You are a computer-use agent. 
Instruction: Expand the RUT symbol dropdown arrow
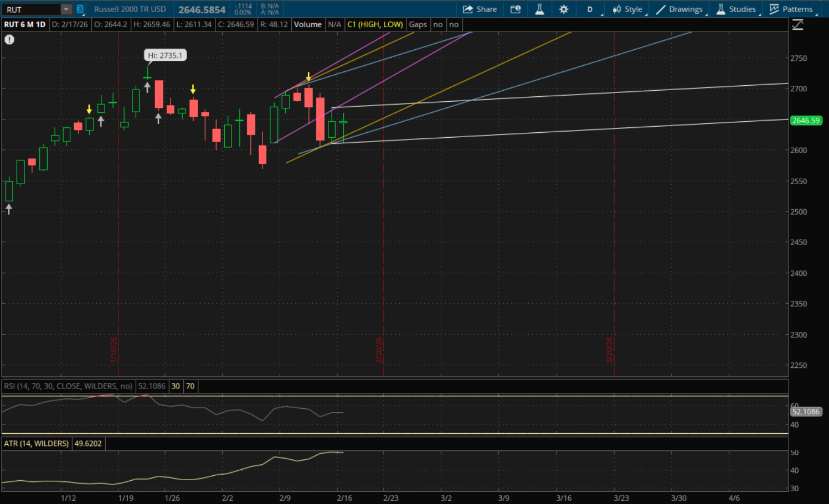coord(66,9)
